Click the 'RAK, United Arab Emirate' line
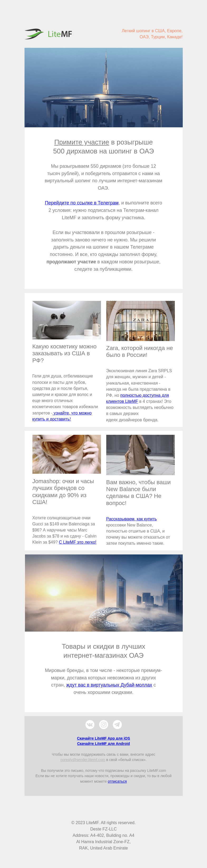207x868 pixels. (x=103, y=848)
